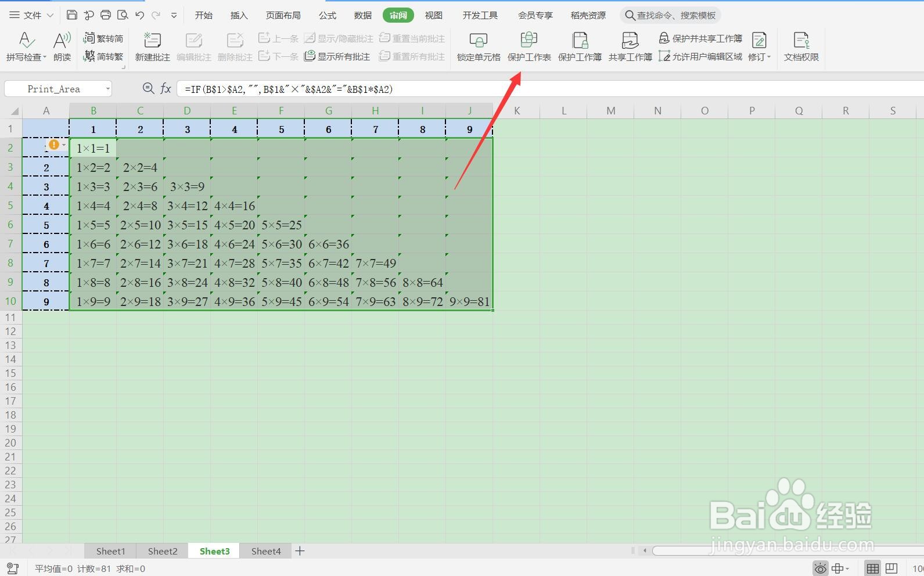924x576 pixels.
Task: Click cell containing 9×9=81
Action: tap(469, 301)
